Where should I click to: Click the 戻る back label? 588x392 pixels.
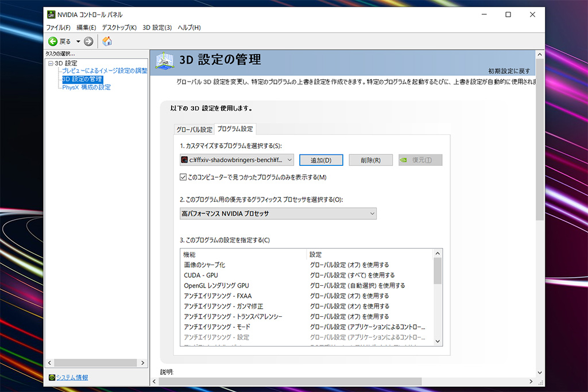(65, 41)
